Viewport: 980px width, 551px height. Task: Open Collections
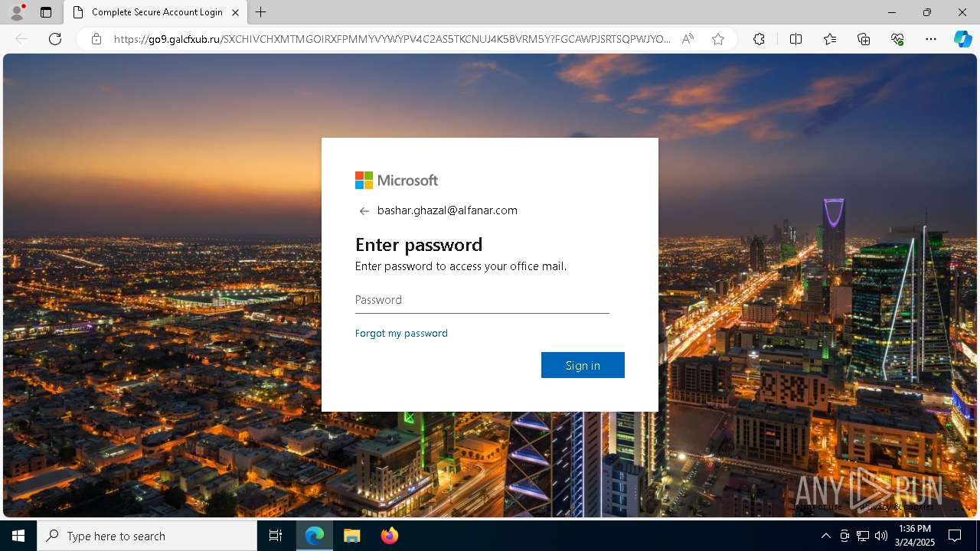(864, 39)
